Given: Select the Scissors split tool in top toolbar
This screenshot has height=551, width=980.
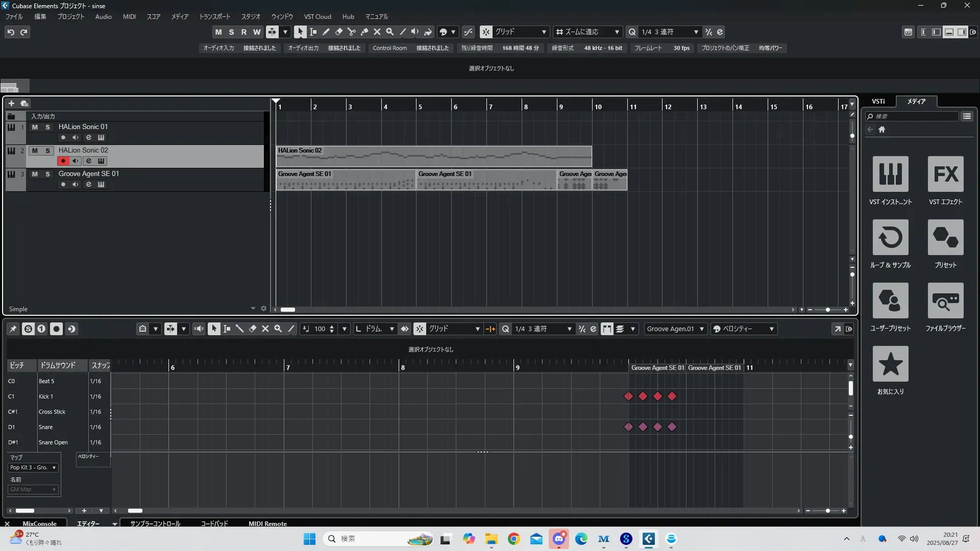Looking at the screenshot, I should (351, 32).
